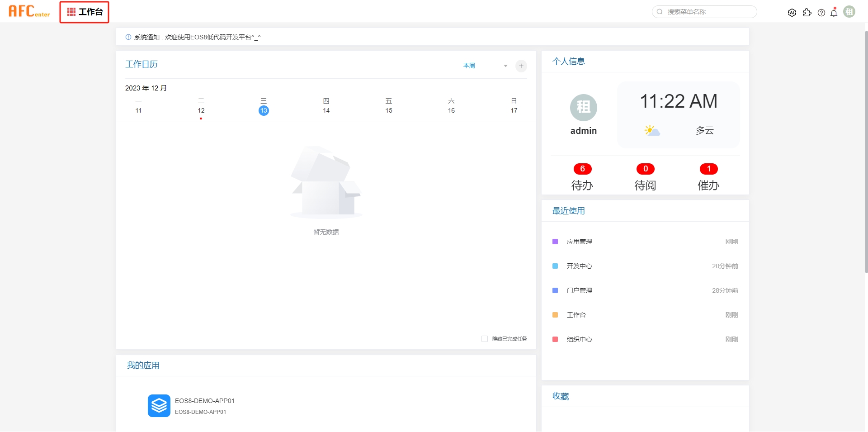Open the 工作台 menu

point(85,12)
